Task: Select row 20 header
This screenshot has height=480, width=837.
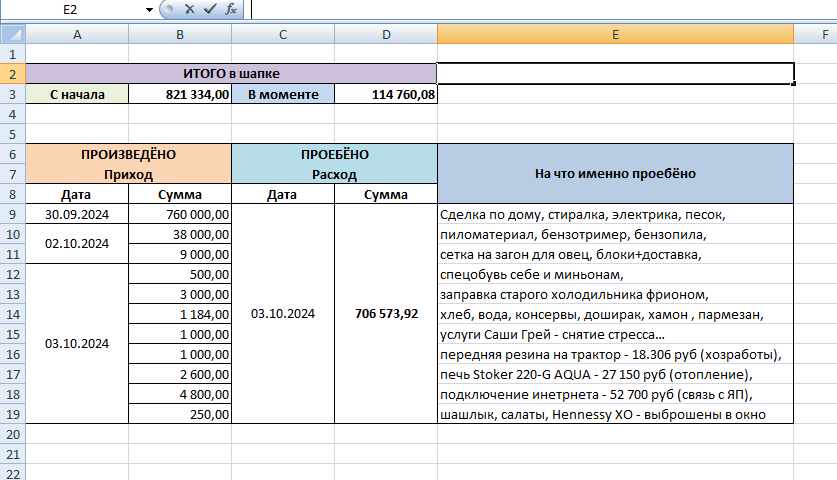Action: [x=13, y=434]
